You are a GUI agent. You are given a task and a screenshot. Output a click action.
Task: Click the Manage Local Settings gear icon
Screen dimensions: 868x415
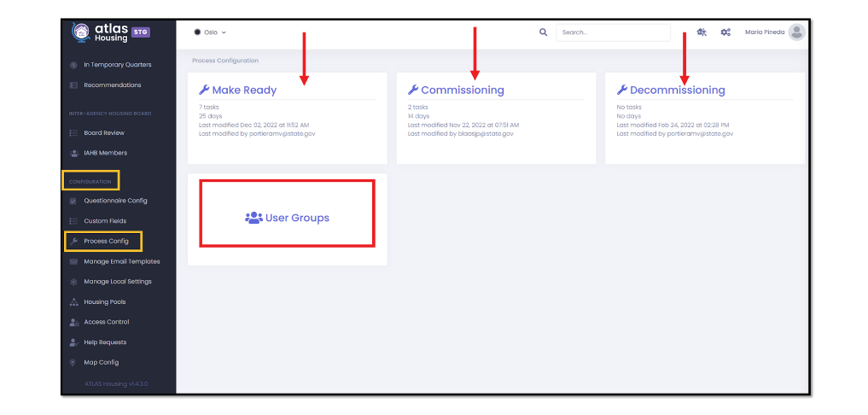pyautogui.click(x=73, y=282)
